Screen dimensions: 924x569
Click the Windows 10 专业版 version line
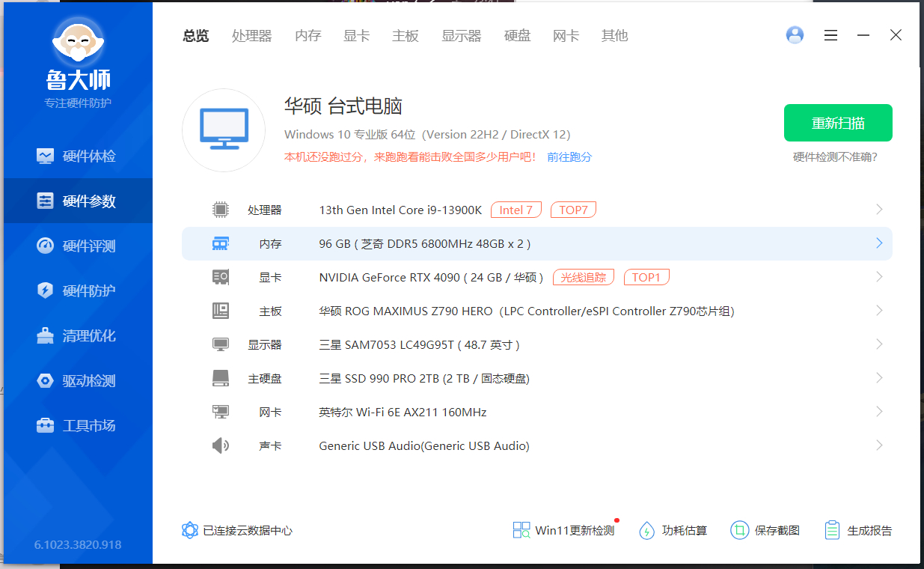click(x=427, y=135)
